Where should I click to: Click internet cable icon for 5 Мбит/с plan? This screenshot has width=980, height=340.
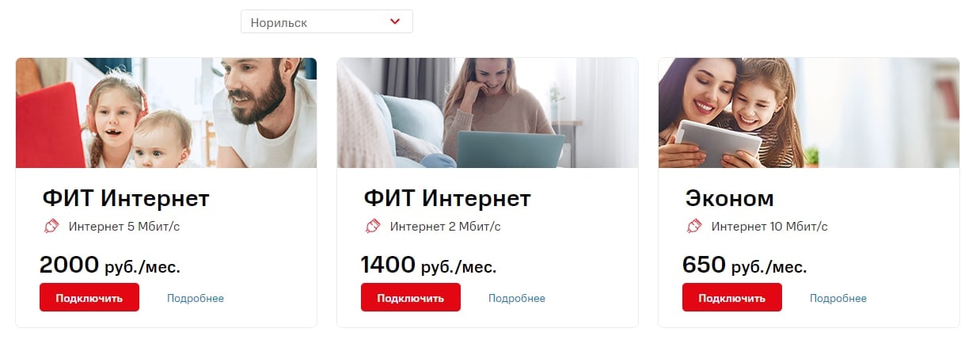[51, 226]
